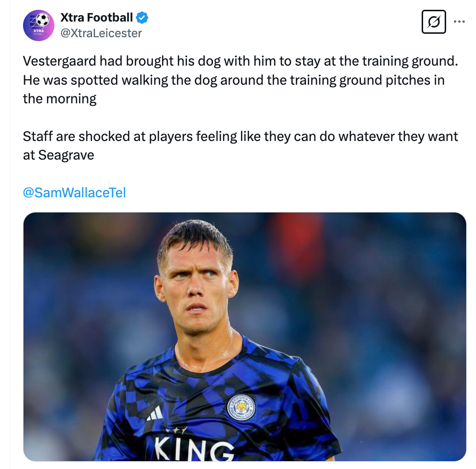Click the tweet line ending in the morning
This screenshot has height=469, width=476.
[x=60, y=99]
